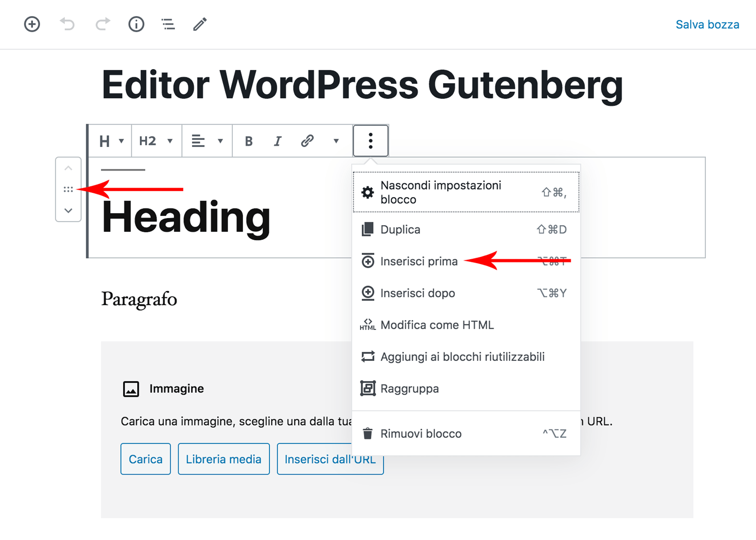Insert a link with chain icon
The width and height of the screenshot is (756, 540).
[307, 141]
